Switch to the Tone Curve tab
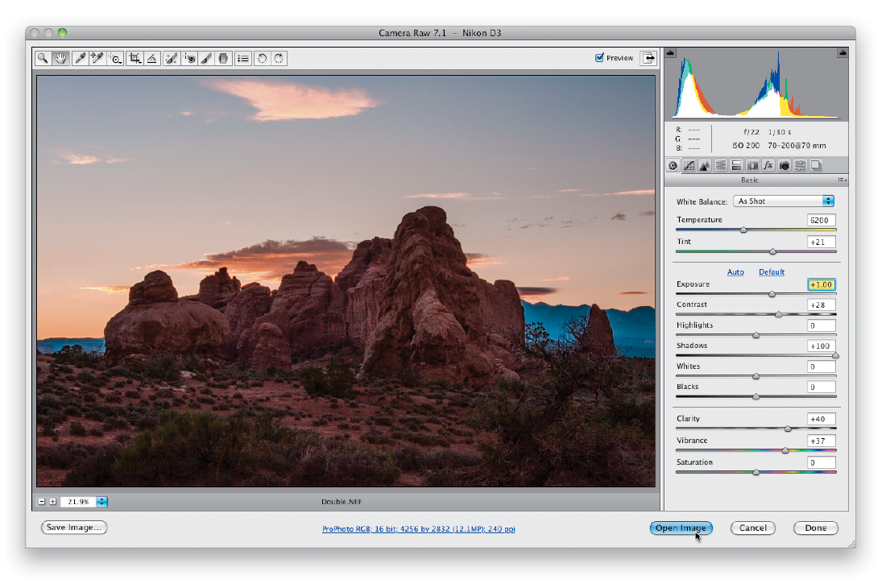This screenshot has height=588, width=886. pos(689,165)
